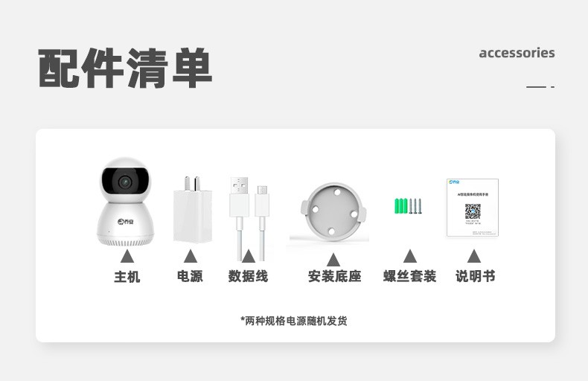Click the triangle above 数据线 label

[249, 256]
